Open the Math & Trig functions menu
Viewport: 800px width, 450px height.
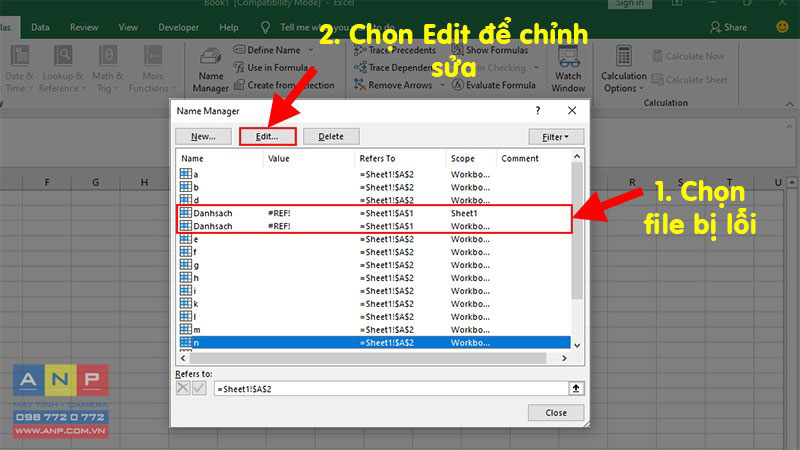(108, 69)
